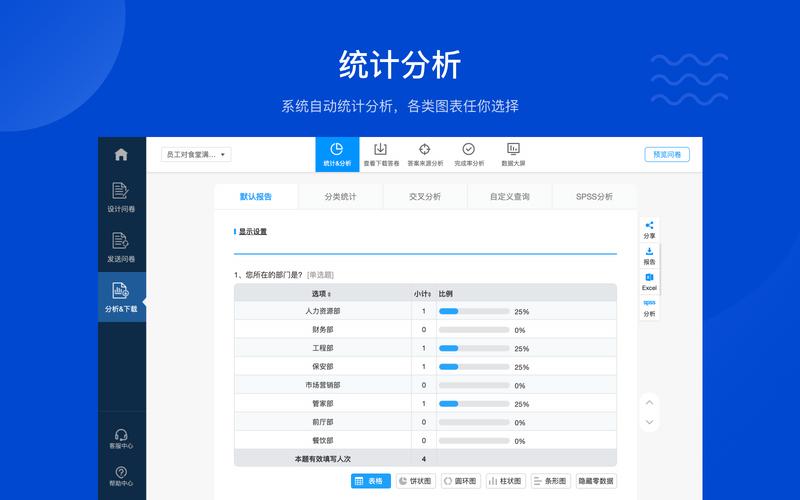Viewport: 800px width, 500px height.
Task: Click the down chevron arrow
Action: 649,422
